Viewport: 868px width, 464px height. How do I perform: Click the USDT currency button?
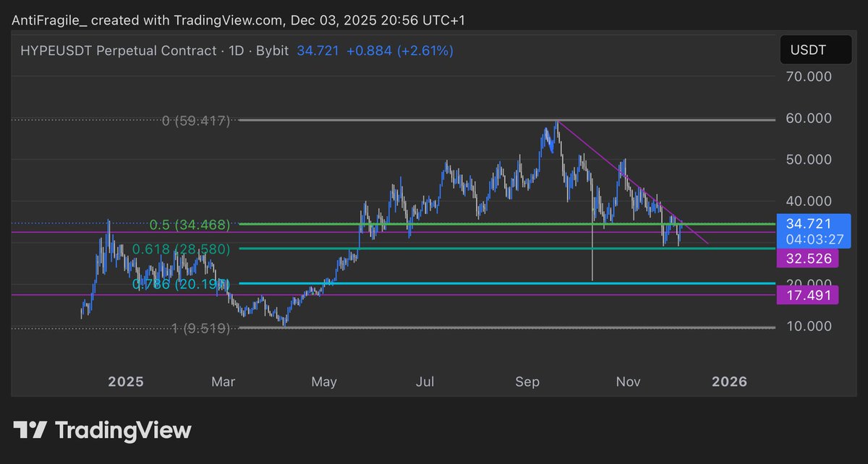814,51
